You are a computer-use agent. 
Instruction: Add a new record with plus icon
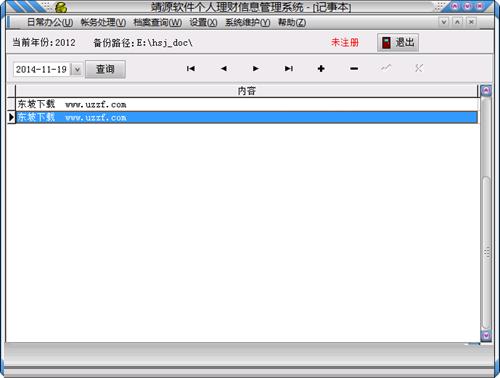coord(321,69)
